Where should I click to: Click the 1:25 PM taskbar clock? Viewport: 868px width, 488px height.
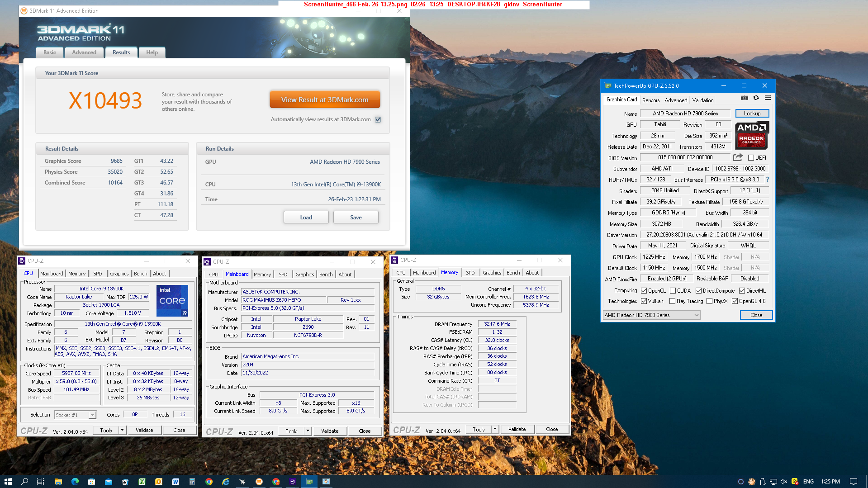click(x=830, y=481)
